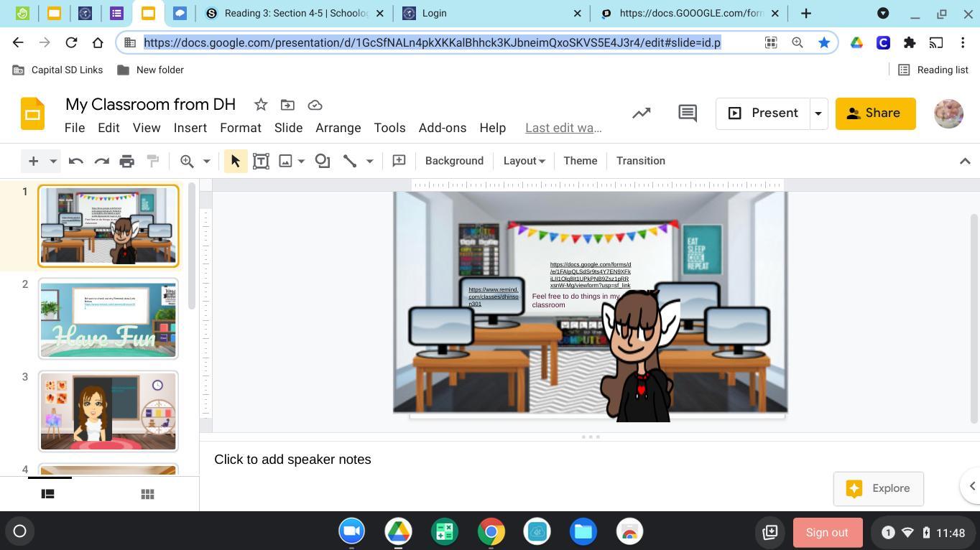Open the Help menu
980x550 pixels.
(493, 128)
